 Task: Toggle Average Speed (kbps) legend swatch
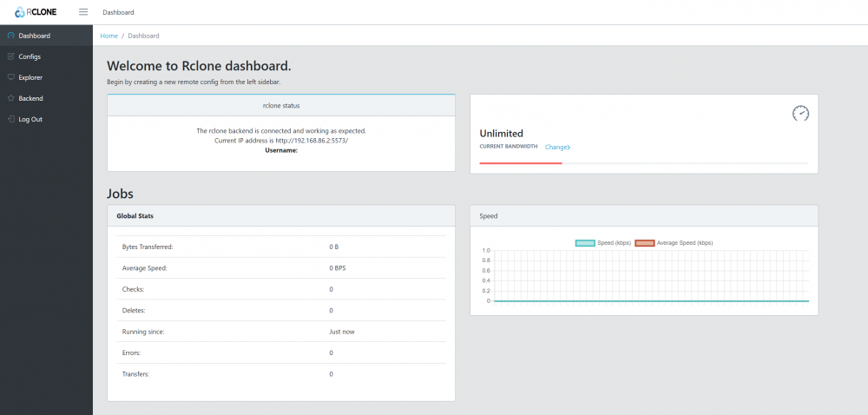(645, 243)
